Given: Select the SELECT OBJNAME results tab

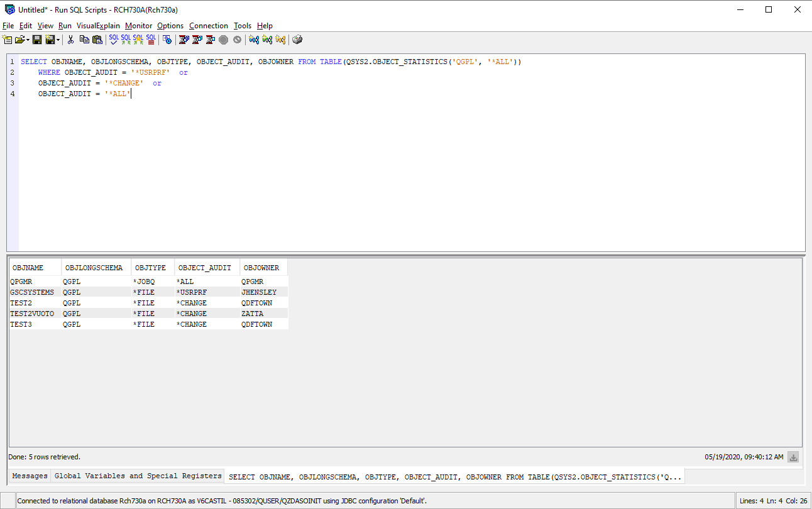Looking at the screenshot, I should 455,477.
